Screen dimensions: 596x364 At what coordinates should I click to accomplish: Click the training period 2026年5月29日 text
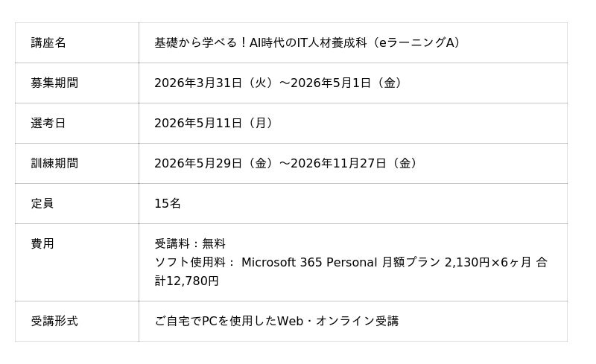pyautogui.click(x=198, y=163)
